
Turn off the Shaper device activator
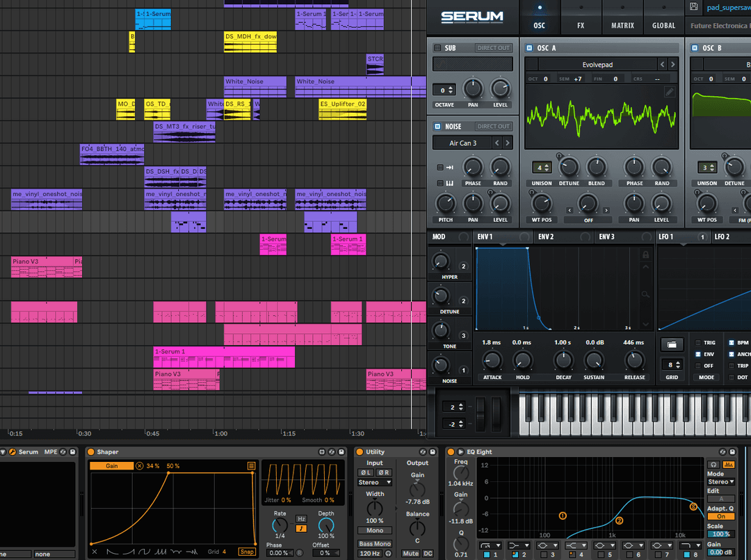coord(90,451)
